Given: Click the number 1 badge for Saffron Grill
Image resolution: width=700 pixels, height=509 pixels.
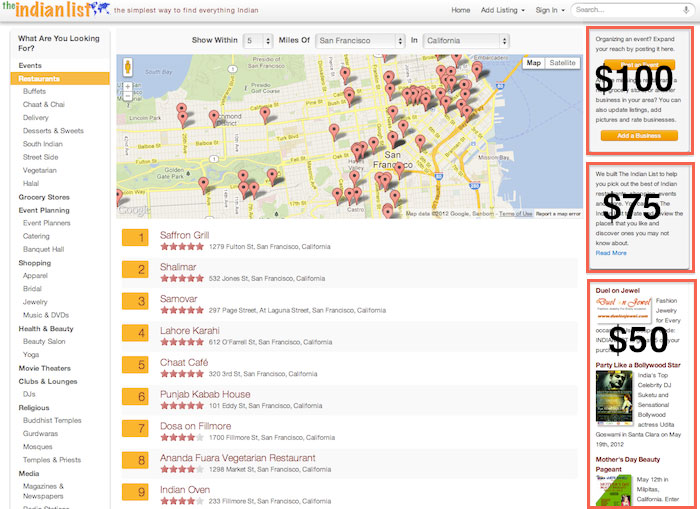Looking at the screenshot, I should click(x=135, y=238).
